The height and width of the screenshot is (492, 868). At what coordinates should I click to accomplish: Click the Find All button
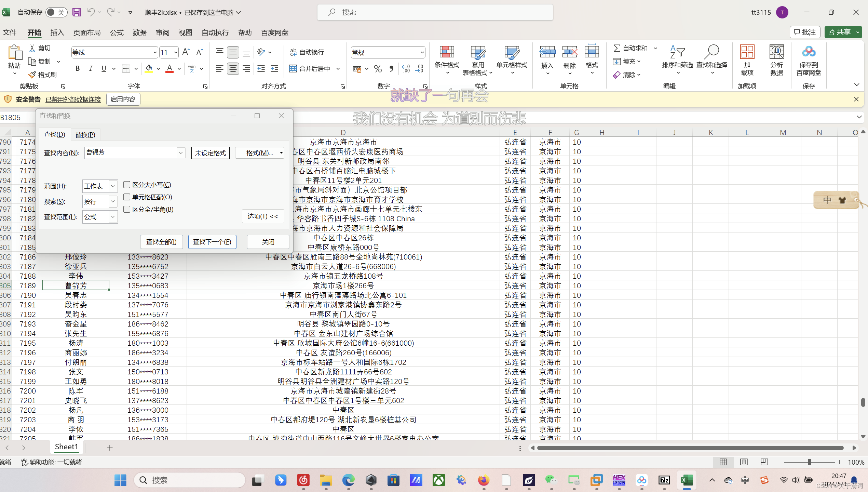coord(161,242)
